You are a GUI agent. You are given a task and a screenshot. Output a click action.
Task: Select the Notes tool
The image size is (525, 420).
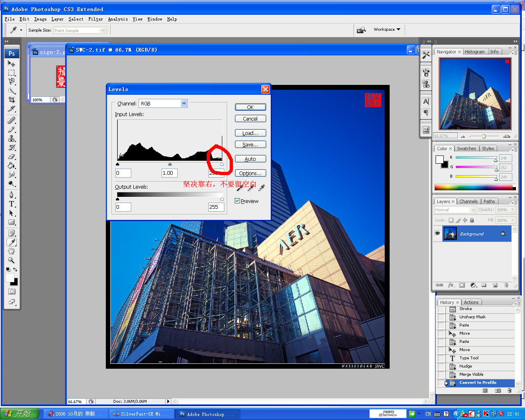11,233
